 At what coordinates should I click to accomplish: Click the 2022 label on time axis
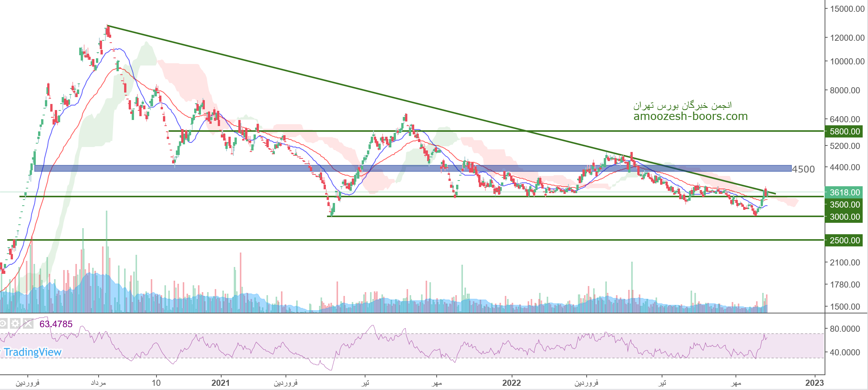point(511,383)
